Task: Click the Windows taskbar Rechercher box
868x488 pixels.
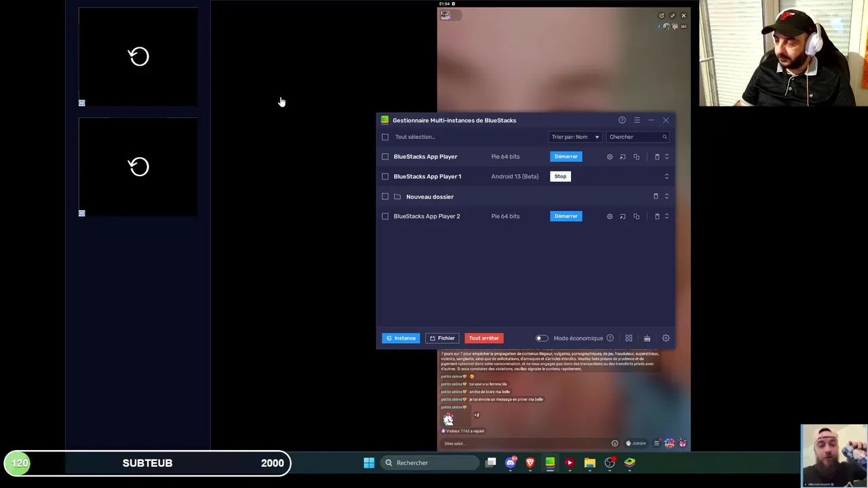Action: 430,463
